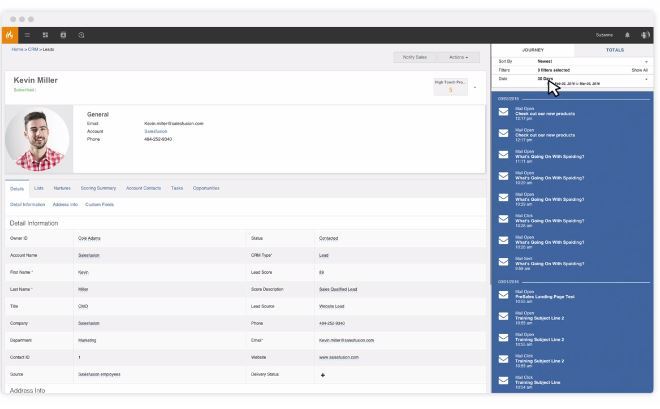Viewport: 660px width, 409px height.
Task: Select the Opportunities tab
Action: pos(206,188)
